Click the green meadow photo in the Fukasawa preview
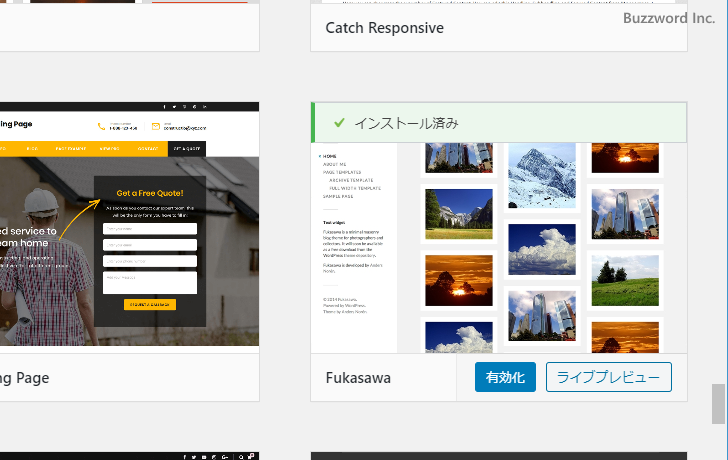728x460 pixels. tap(625, 279)
